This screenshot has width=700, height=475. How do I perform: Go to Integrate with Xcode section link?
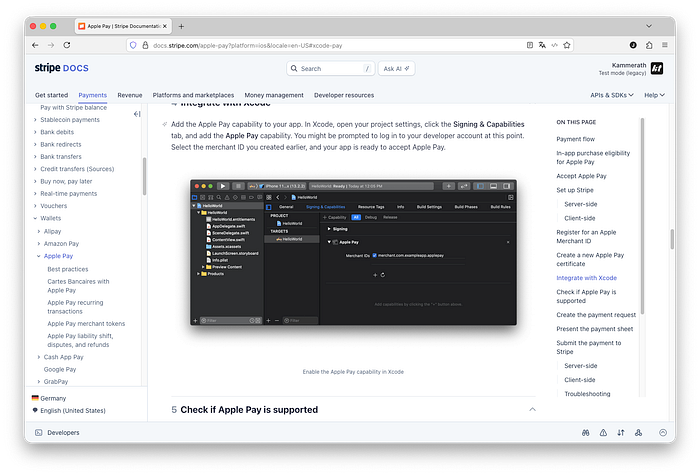587,278
